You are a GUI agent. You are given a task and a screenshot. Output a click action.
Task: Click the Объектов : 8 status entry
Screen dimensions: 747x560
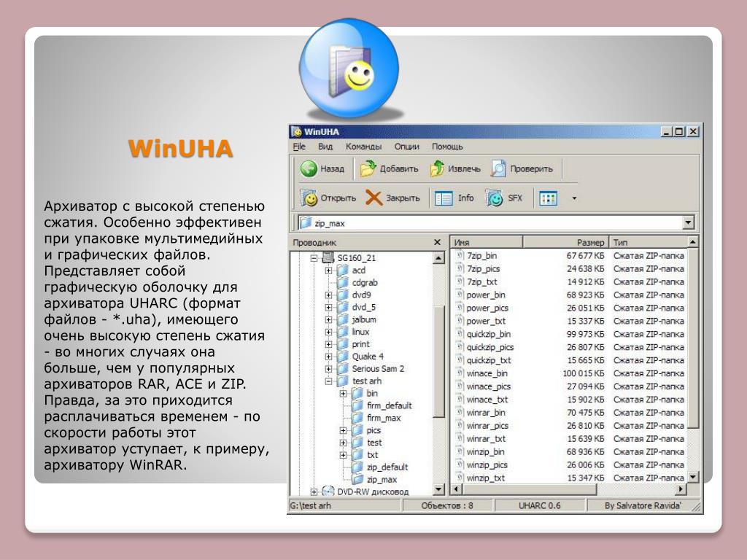447,506
